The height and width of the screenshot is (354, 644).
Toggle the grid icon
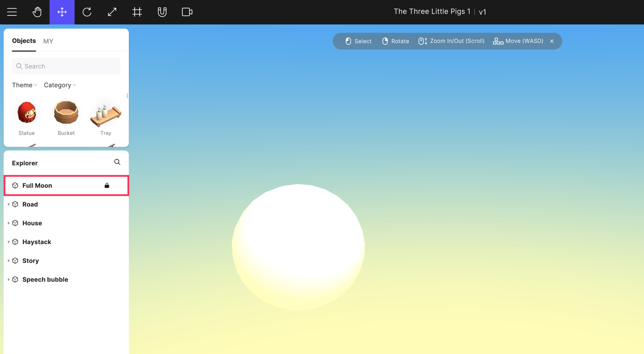[137, 12]
